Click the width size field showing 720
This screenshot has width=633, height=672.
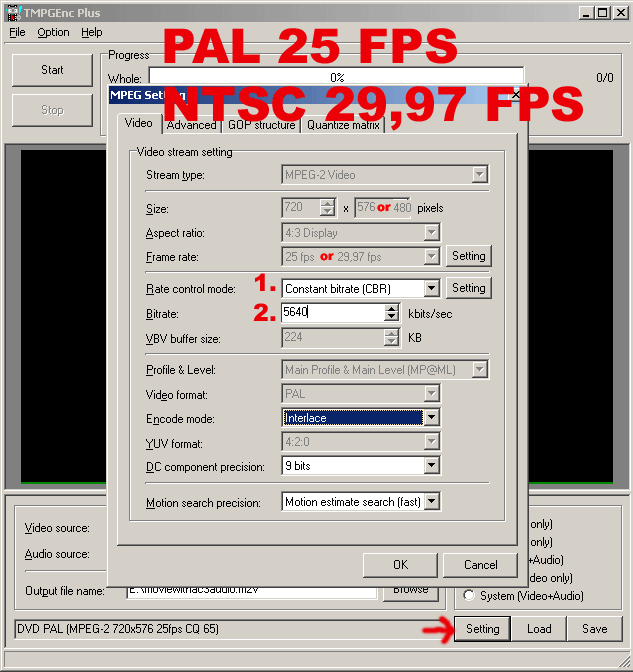301,208
